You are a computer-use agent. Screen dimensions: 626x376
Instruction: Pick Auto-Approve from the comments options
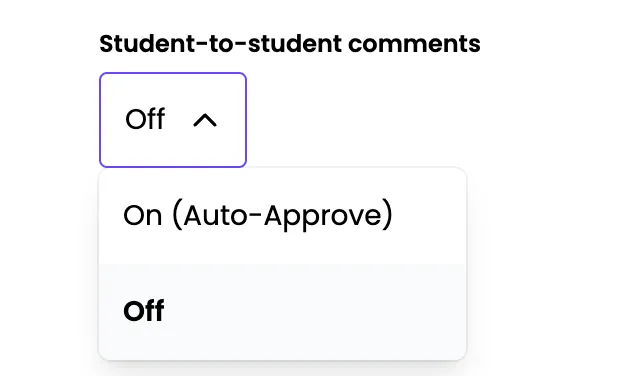[283, 216]
